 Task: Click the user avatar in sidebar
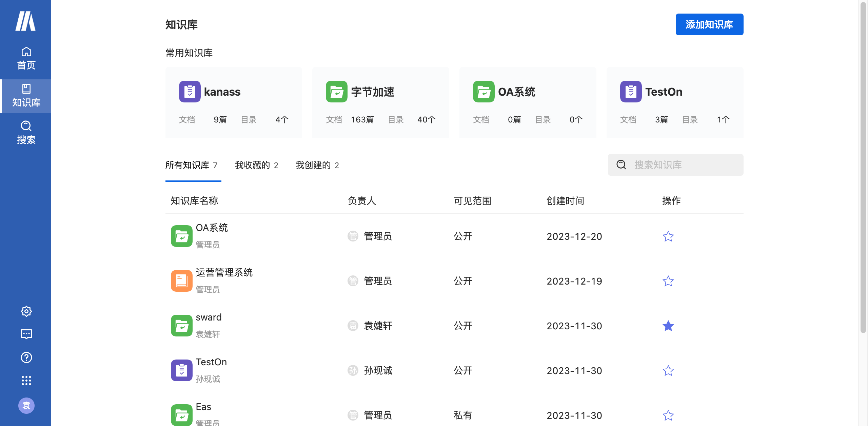(x=26, y=405)
